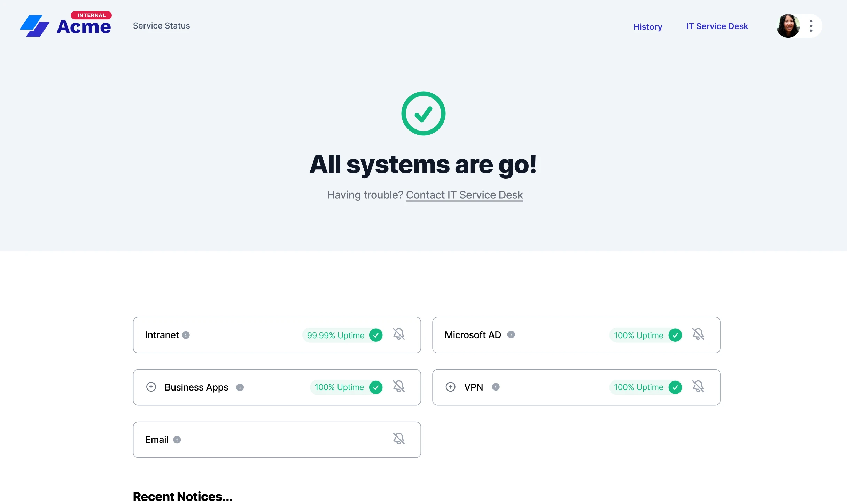Expand the Business Apps group expander
This screenshot has height=504, width=847.
pyautogui.click(x=151, y=387)
